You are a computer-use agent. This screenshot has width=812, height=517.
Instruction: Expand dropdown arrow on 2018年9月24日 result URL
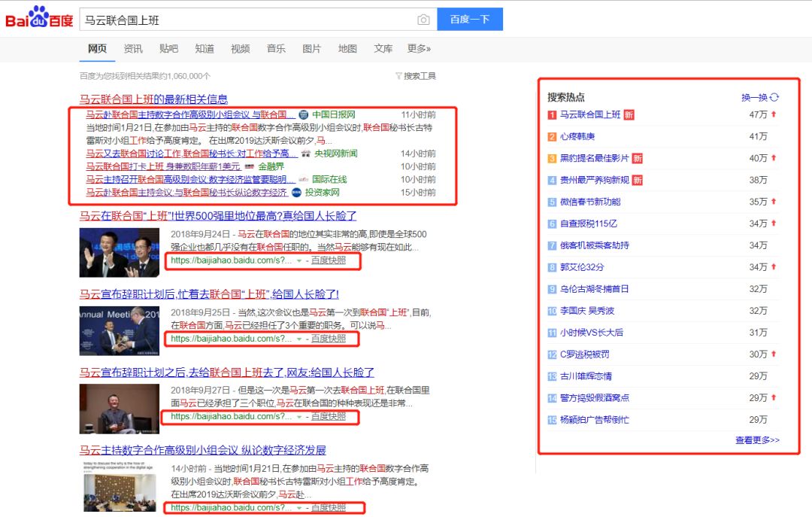coord(298,261)
